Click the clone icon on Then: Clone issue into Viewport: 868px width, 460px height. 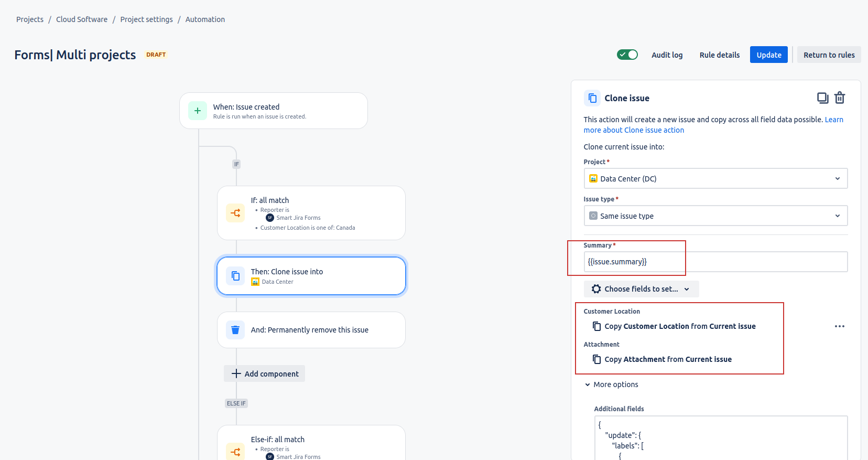[235, 276]
